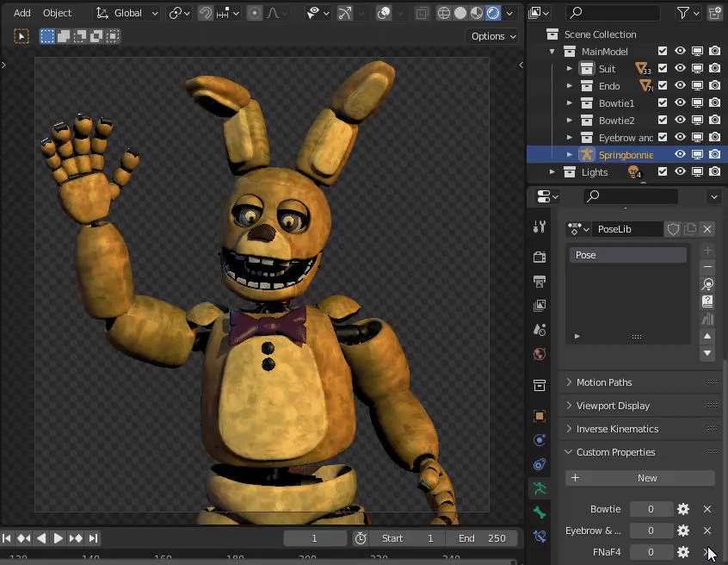Hide the Suit collection in viewport
The height and width of the screenshot is (565, 728).
click(680, 69)
